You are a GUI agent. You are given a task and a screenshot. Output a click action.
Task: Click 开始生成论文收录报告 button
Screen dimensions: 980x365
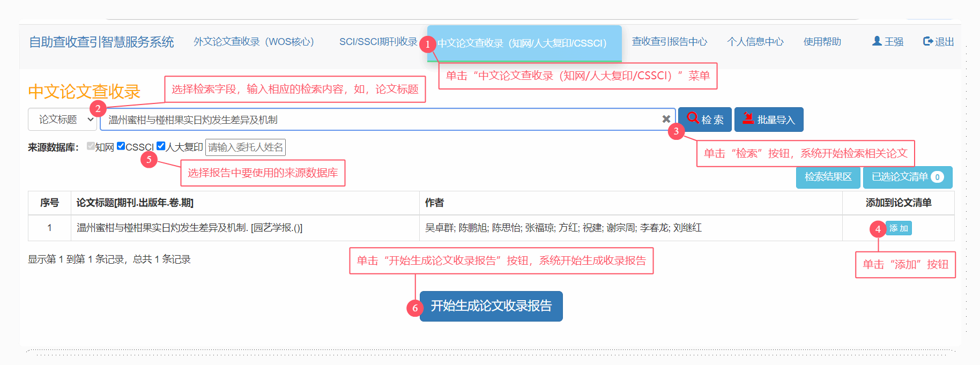click(491, 306)
